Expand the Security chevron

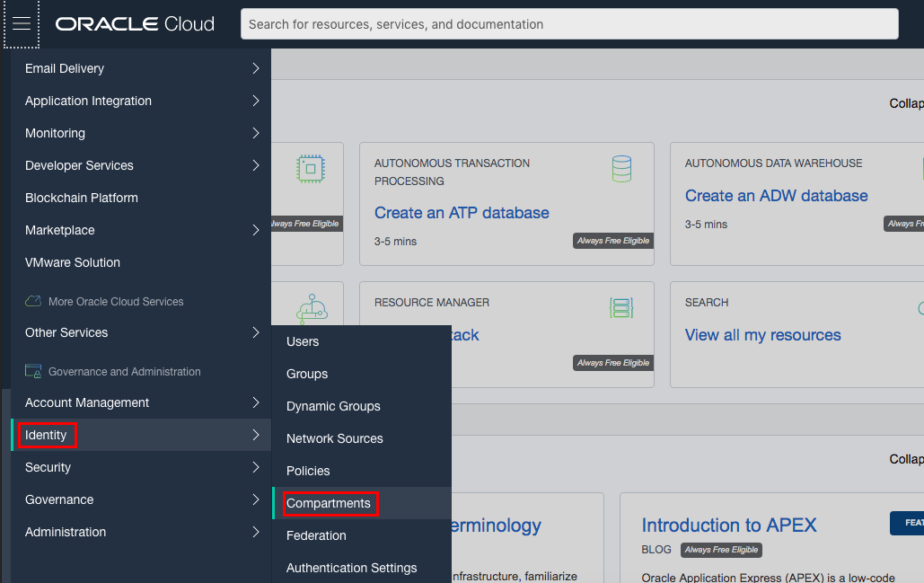click(x=256, y=467)
